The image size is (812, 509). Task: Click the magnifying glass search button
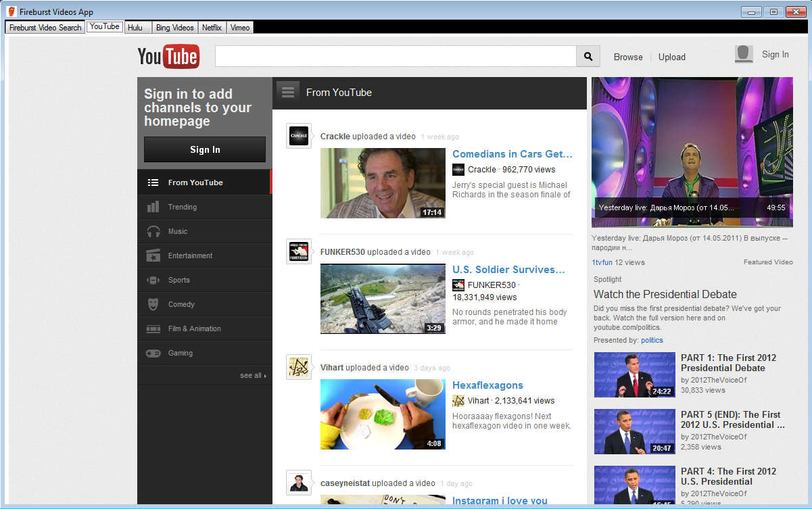point(588,57)
